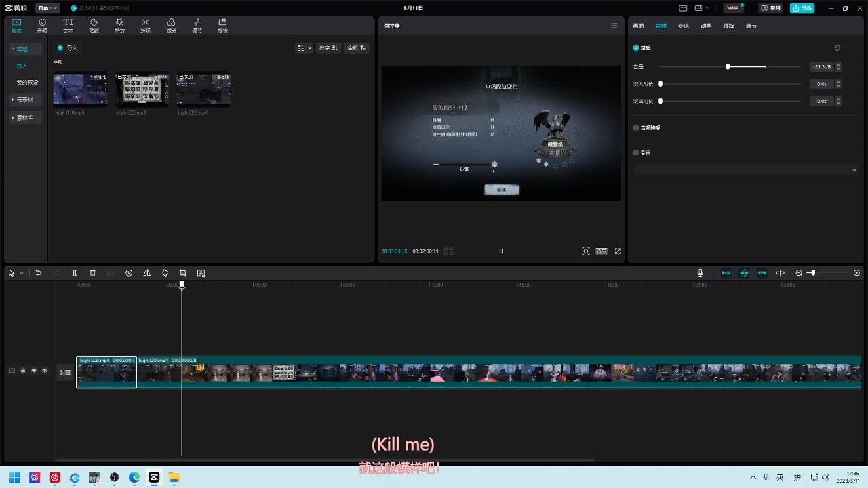The height and width of the screenshot is (488, 868).
Task: Adjust the 音量 (Volume) slider handle
Action: point(728,66)
